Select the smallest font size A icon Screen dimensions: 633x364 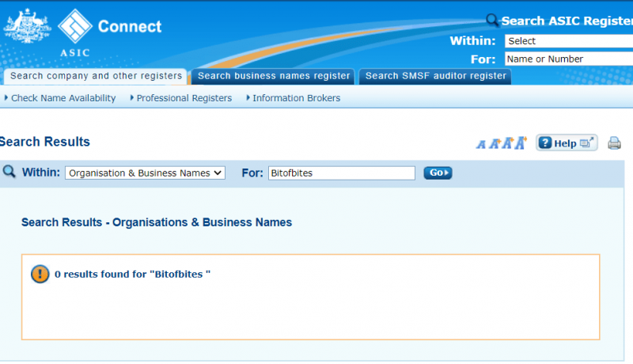click(481, 144)
